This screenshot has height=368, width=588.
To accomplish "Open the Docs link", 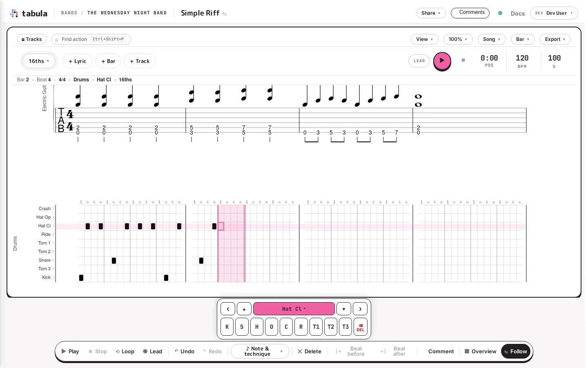I will tap(518, 13).
